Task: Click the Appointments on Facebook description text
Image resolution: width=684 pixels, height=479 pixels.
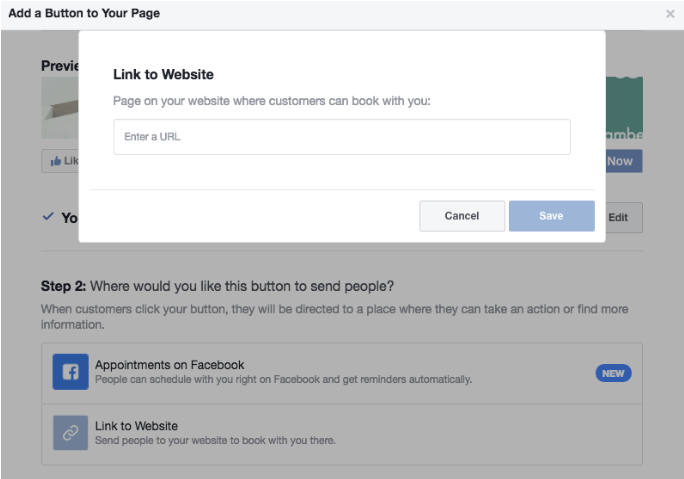Action: pos(284,380)
